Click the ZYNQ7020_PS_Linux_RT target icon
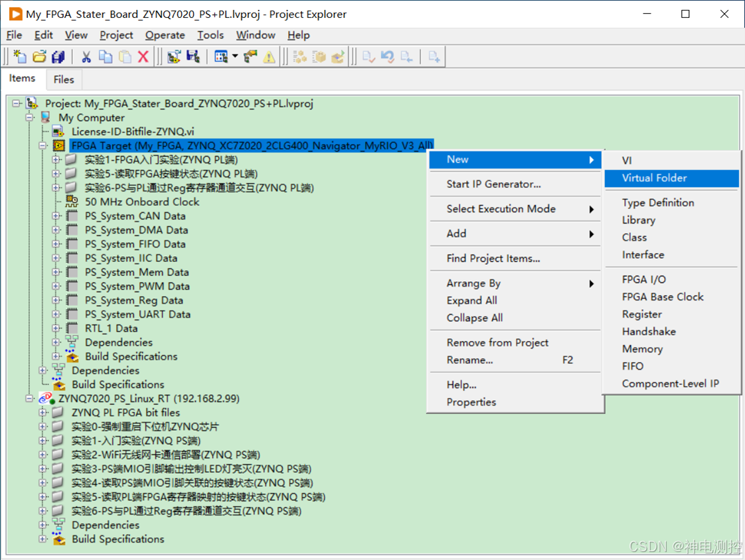This screenshot has width=745, height=560. click(46, 398)
